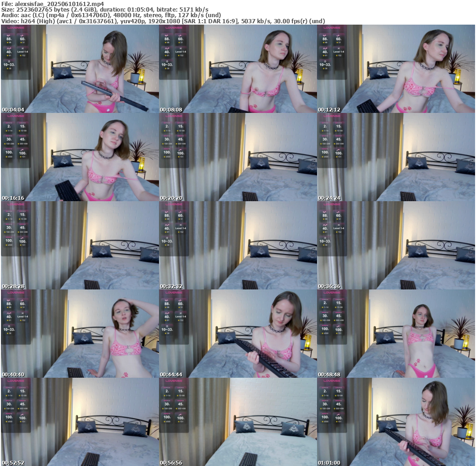This screenshot has width=476, height=466.
Task: Open the frame stamped 00:04:04
Action: (80, 69)
